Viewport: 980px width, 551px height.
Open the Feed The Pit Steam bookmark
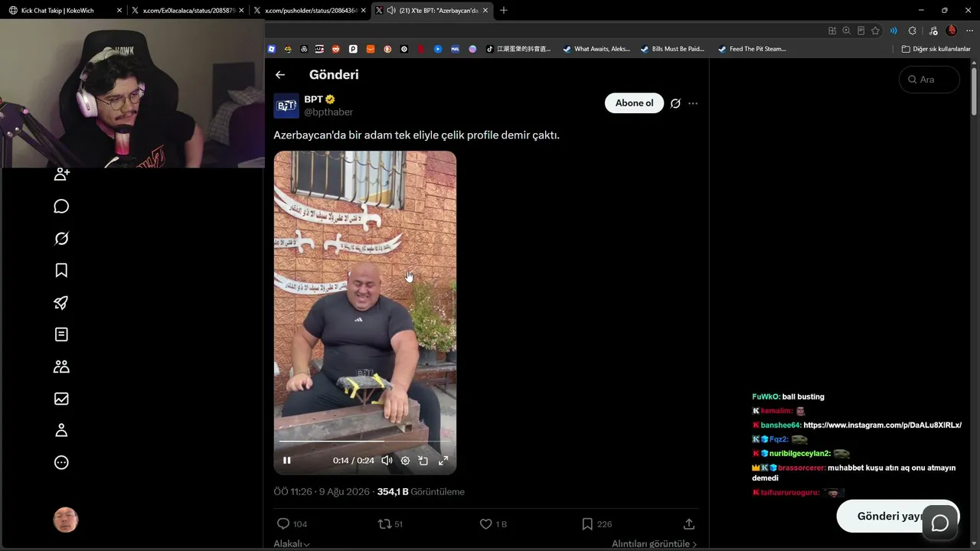click(x=752, y=49)
